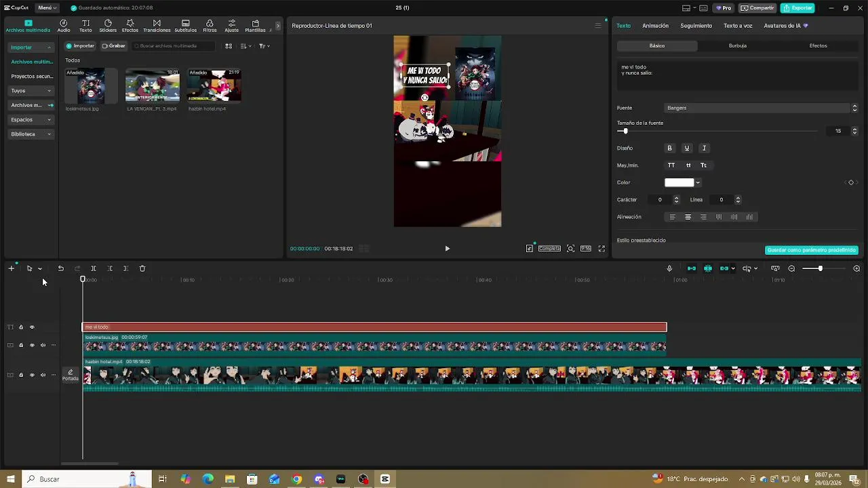Open the text color dropdown arrow

(698, 182)
